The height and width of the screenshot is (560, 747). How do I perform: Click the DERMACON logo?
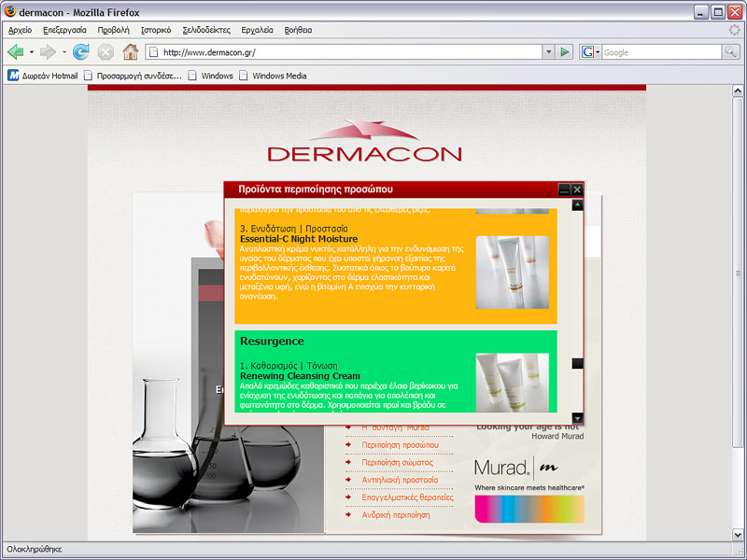click(364, 142)
